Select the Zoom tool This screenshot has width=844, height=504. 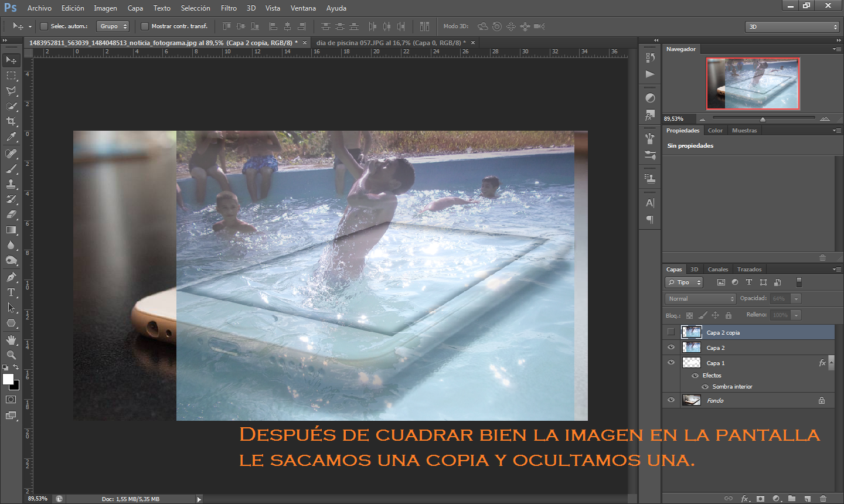11,355
